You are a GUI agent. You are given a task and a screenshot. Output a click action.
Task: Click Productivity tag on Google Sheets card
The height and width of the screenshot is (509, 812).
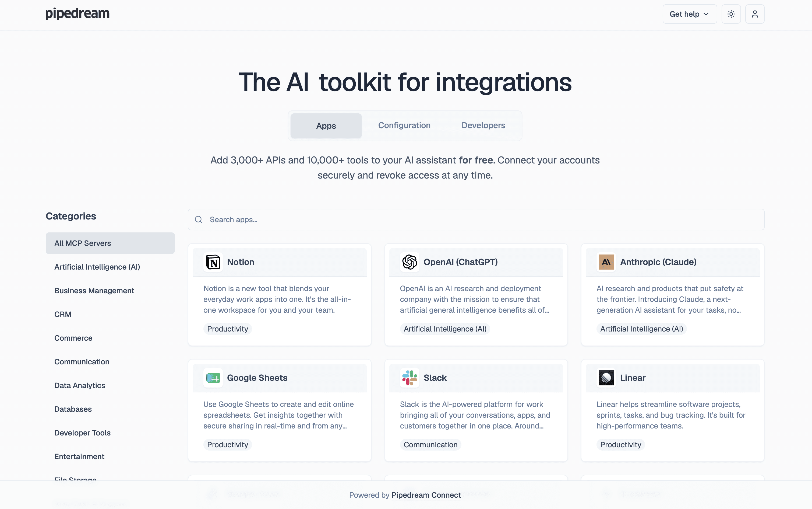[228, 445]
